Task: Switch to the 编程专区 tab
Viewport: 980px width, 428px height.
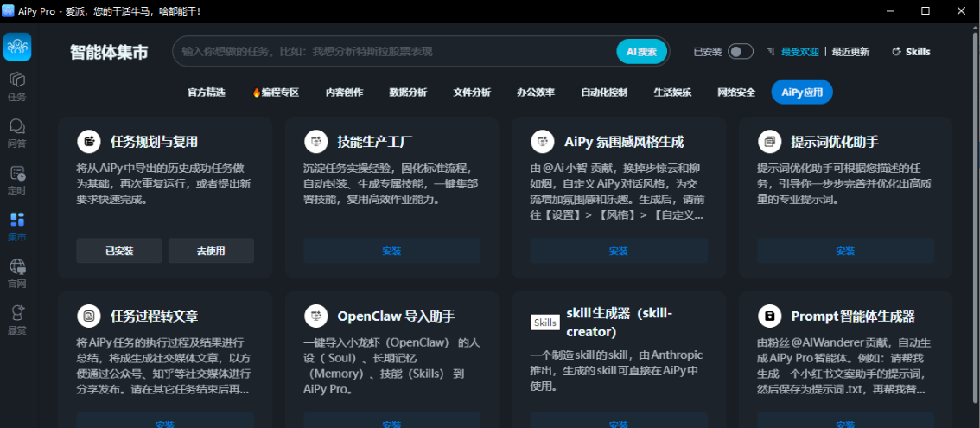Action: 276,92
